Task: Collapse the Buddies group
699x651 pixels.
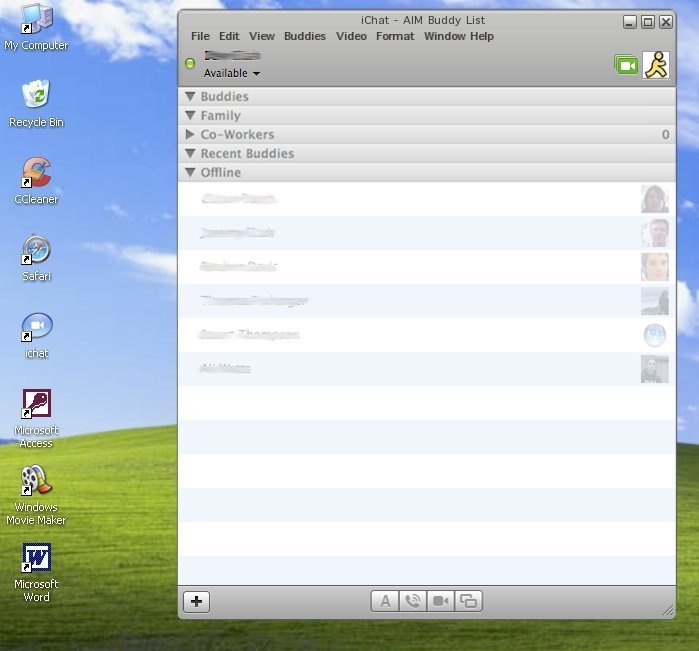Action: (190, 96)
